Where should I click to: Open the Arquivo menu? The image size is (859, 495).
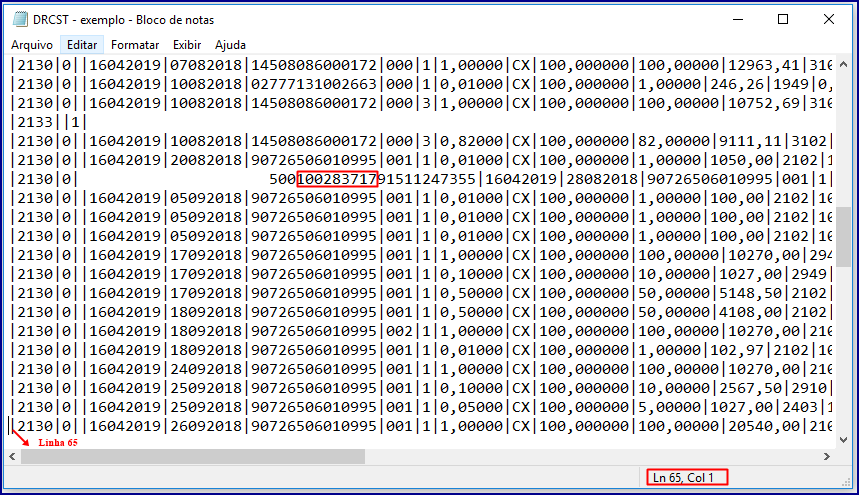[32, 45]
